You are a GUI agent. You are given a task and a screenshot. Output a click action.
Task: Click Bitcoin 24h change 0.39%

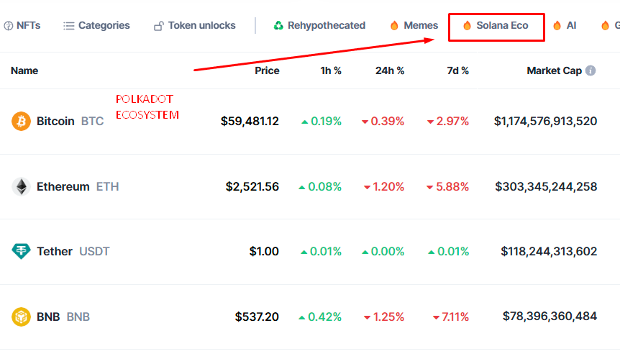click(383, 121)
